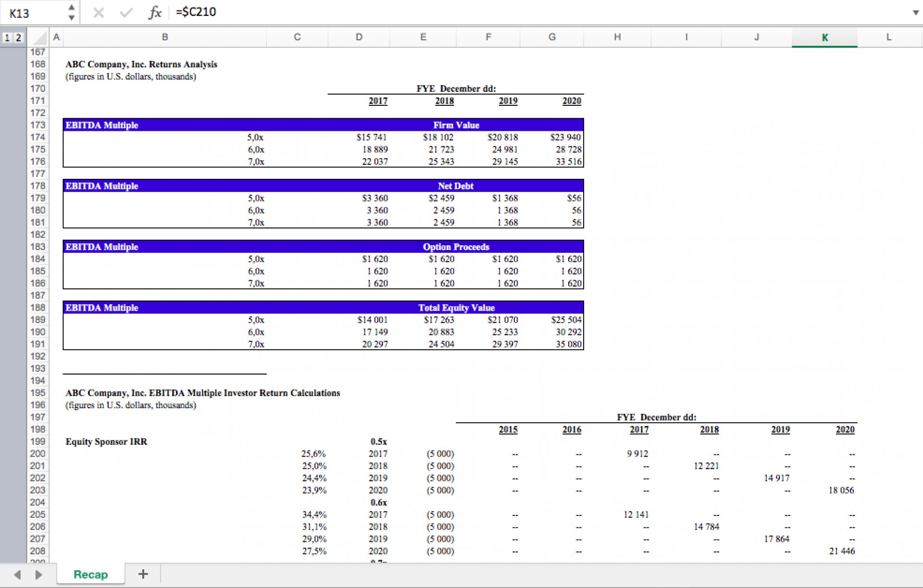Screen dimensions: 923x588
Task: Select column F header
Action: [x=488, y=38]
